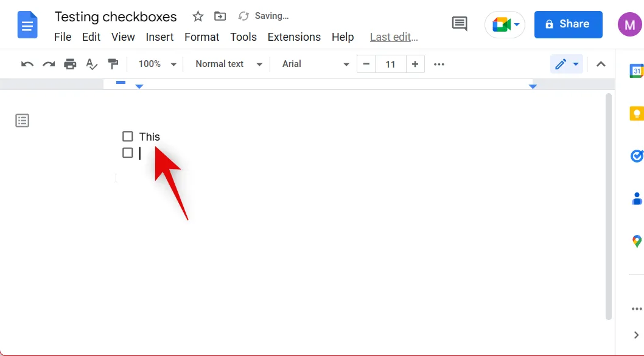Click the first line indent marker on ruler
This screenshot has height=356, width=644.
click(x=121, y=83)
